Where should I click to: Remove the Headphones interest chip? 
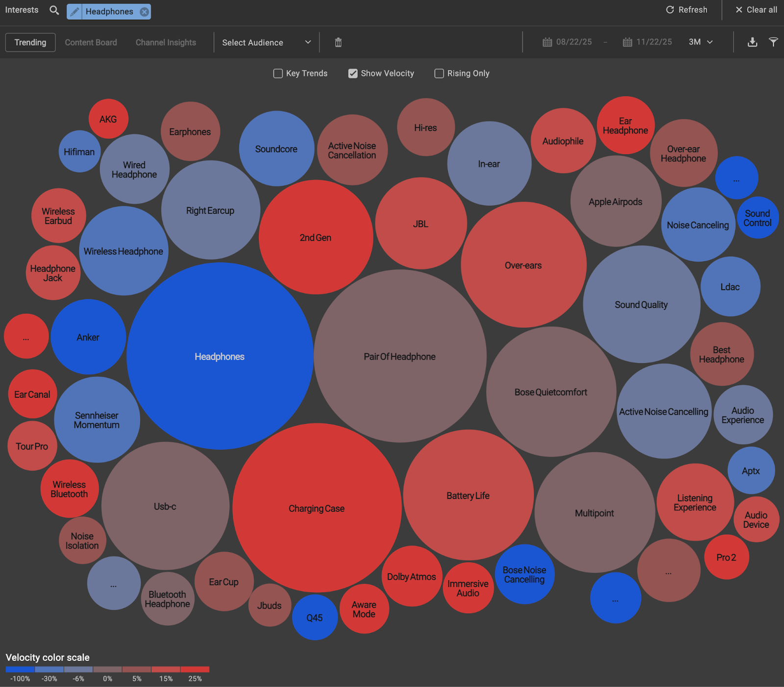click(143, 11)
